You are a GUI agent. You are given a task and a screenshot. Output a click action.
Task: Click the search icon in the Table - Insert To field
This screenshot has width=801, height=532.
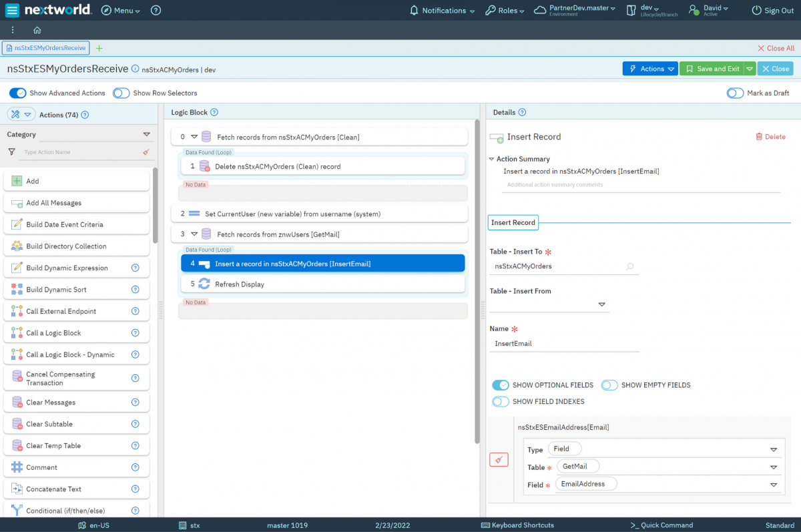click(x=629, y=266)
